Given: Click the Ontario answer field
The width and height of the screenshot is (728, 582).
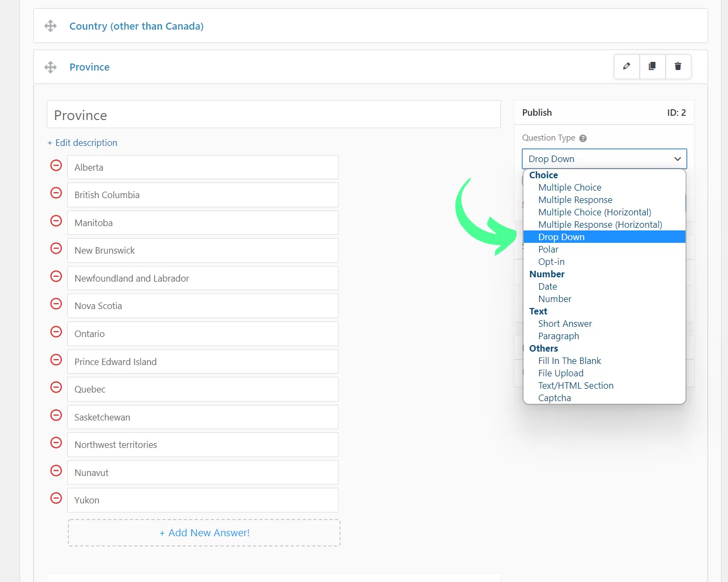Looking at the screenshot, I should point(203,334).
